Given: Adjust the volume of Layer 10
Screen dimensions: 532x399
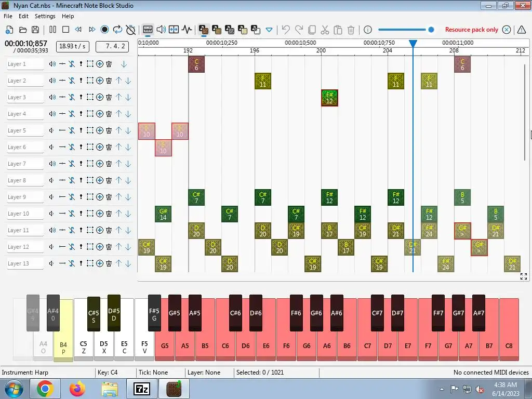Looking at the screenshot, I should pos(52,214).
